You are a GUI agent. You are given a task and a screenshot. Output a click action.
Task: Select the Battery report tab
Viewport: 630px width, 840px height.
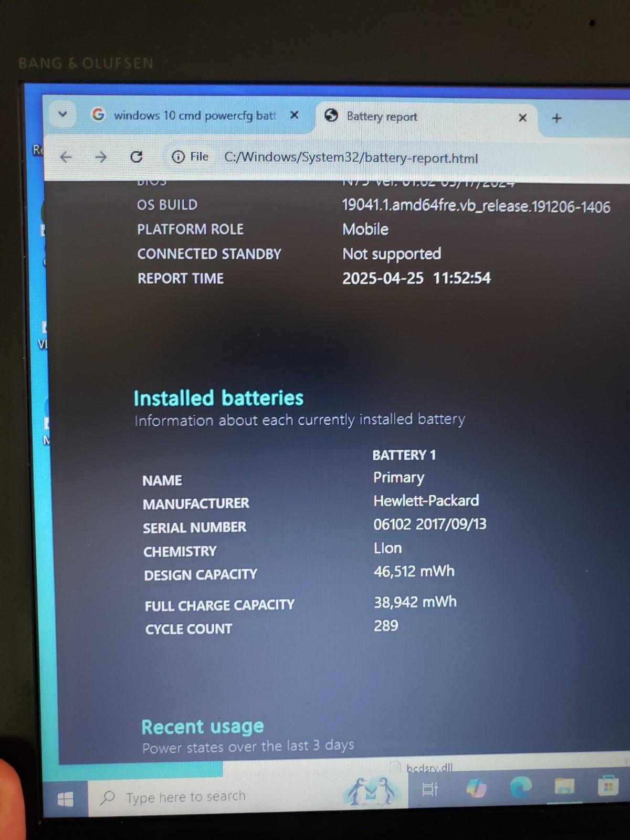click(x=382, y=117)
